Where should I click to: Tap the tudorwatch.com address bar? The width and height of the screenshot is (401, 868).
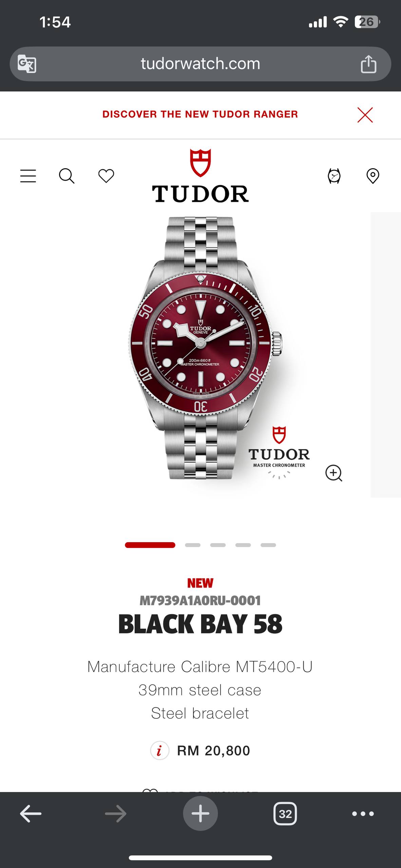(x=200, y=64)
